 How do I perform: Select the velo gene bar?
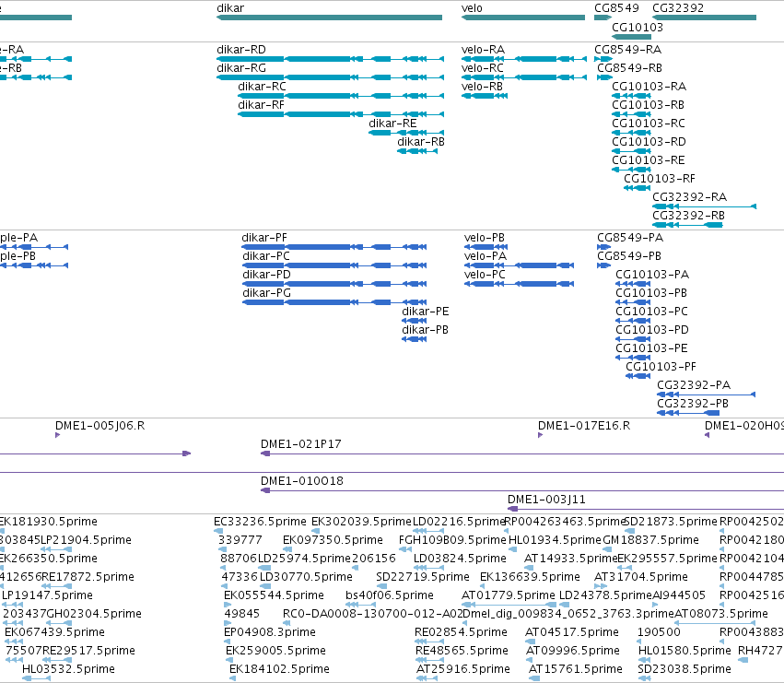click(523, 18)
